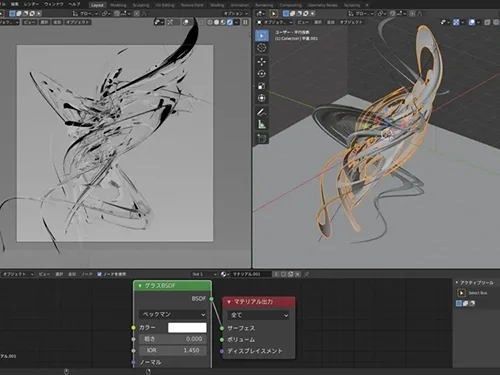
Task: Toggle proportional editing in right viewport header
Action: point(412,14)
